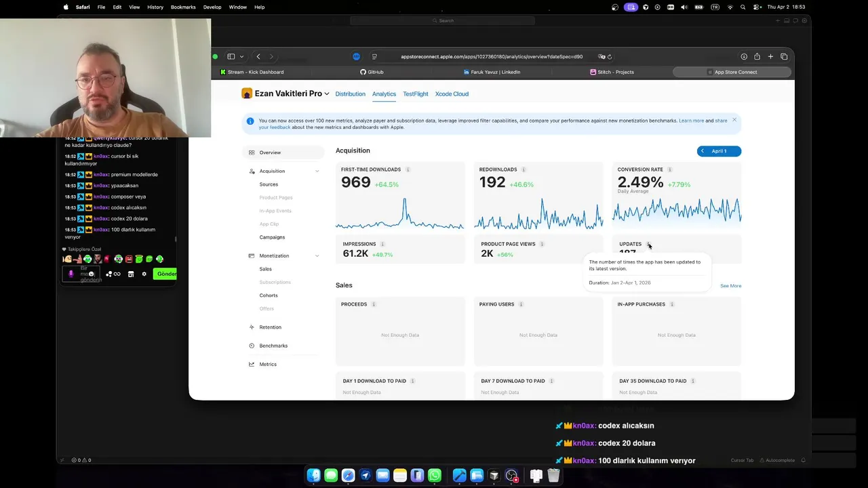
Task: Switch to the Analytics tab
Action: click(384, 94)
